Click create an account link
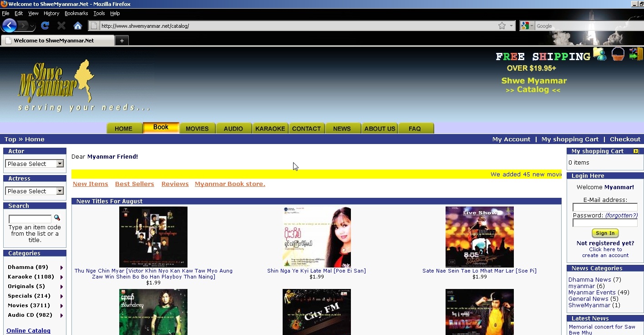This screenshot has width=644, height=335. pos(605,256)
